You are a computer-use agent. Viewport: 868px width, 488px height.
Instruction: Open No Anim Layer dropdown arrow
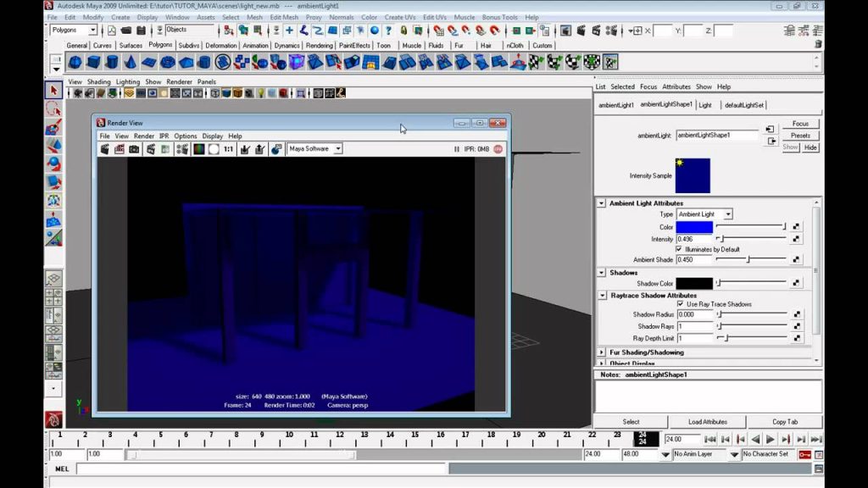665,454
